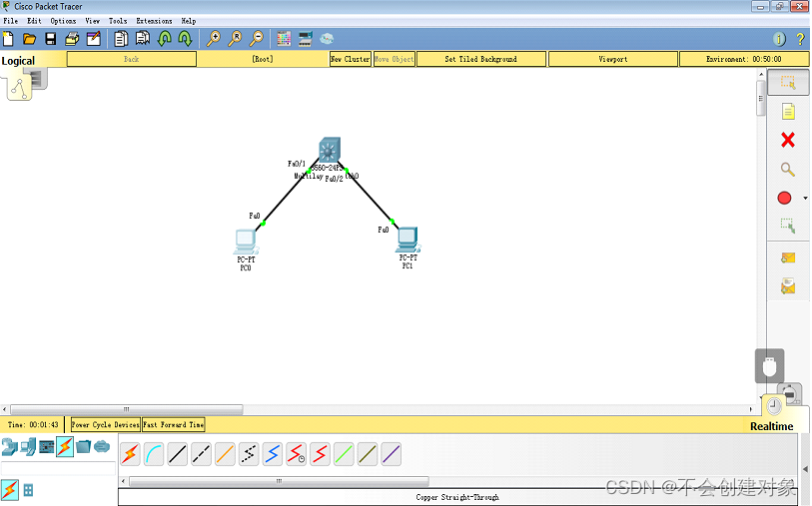Choose the Inspect magnifier tool
The image size is (812, 506).
[x=788, y=170]
